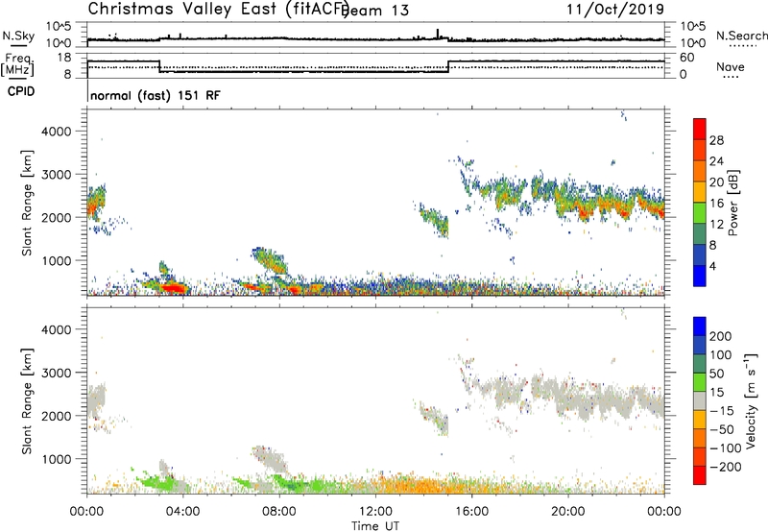Click power echo patch near 14:30 UT, 2000 km
This screenshot has width=768, height=532.
click(434, 220)
